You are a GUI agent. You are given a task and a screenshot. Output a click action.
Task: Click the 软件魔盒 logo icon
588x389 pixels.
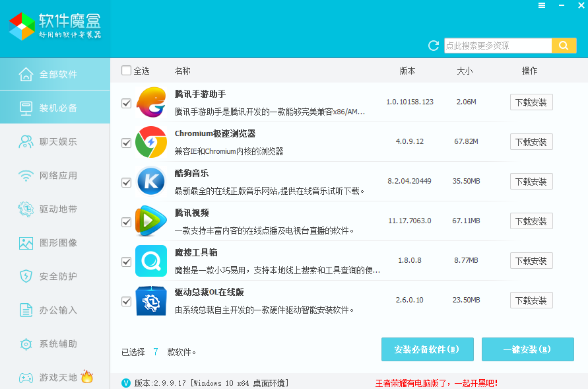(x=22, y=26)
